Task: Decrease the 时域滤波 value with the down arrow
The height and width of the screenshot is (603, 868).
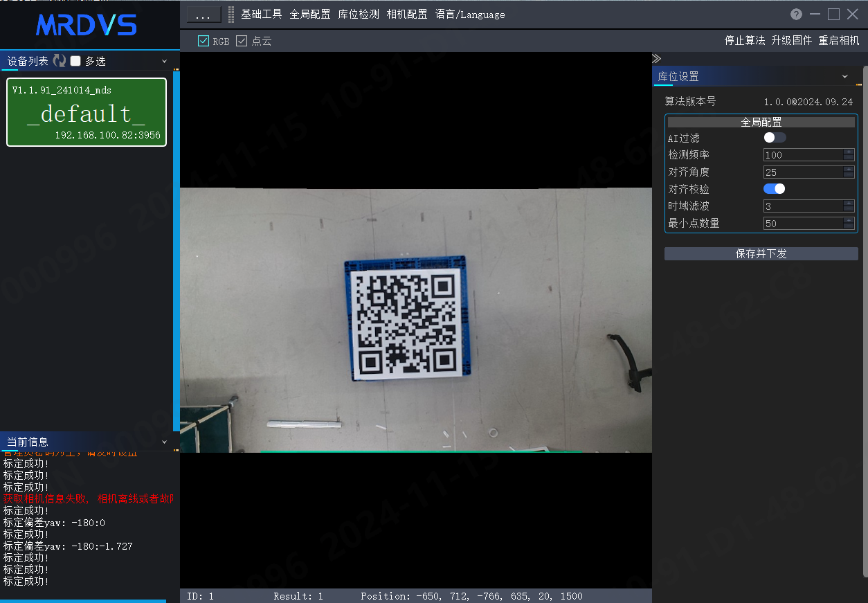Action: (849, 208)
